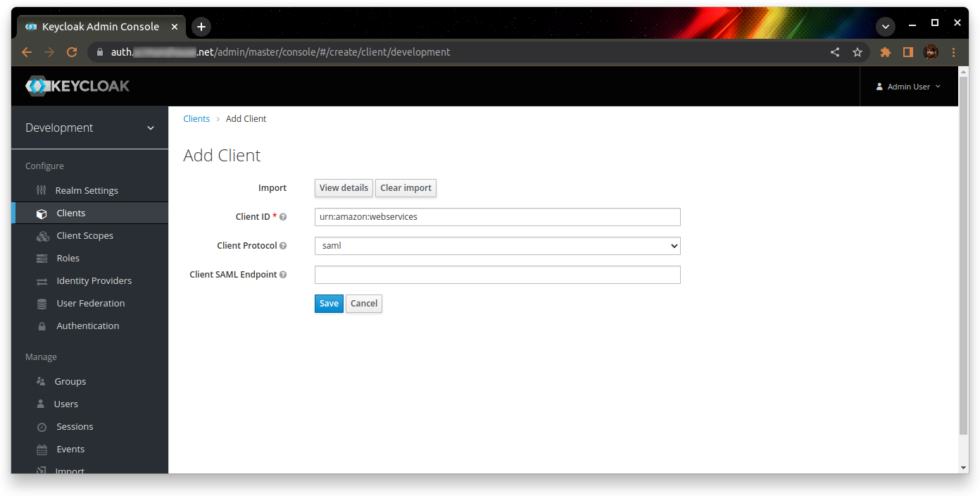Click the Authentication lock icon
The height and width of the screenshot is (496, 980).
tap(42, 325)
